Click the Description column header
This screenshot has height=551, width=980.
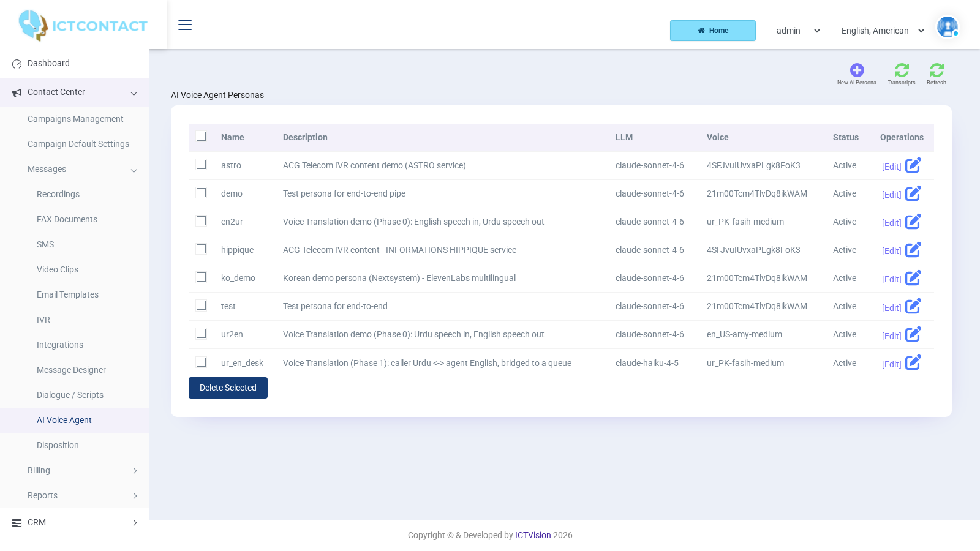(305, 137)
